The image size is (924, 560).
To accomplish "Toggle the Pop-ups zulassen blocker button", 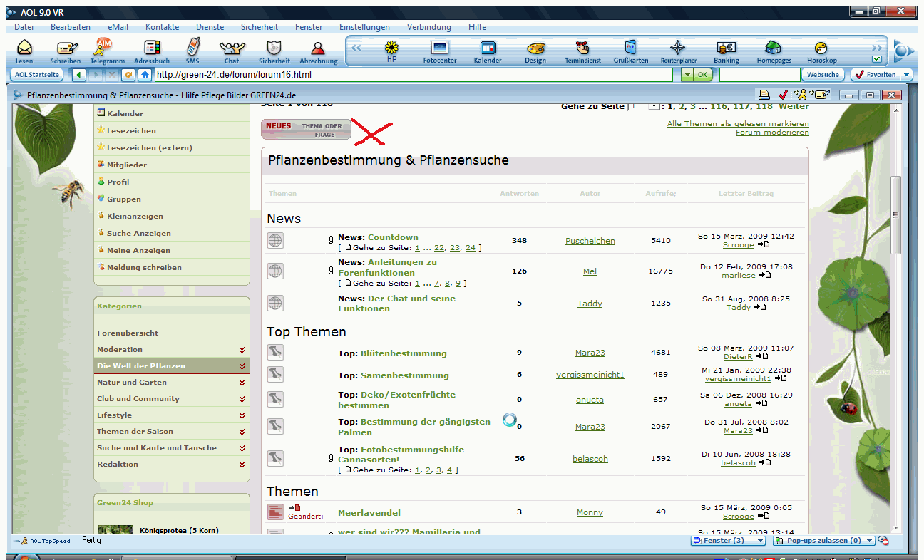I will [823, 541].
